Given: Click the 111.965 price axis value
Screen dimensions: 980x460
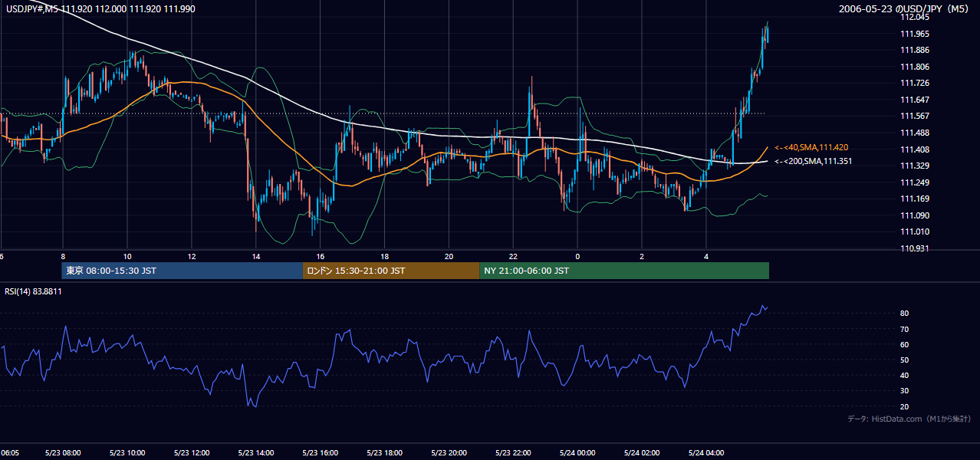Looking at the screenshot, I should (x=914, y=34).
